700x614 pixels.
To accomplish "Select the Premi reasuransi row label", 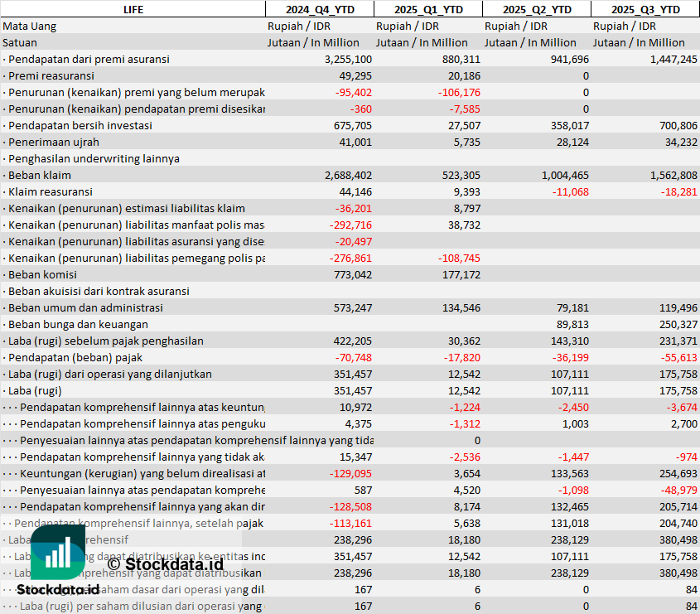I will tap(51, 76).
